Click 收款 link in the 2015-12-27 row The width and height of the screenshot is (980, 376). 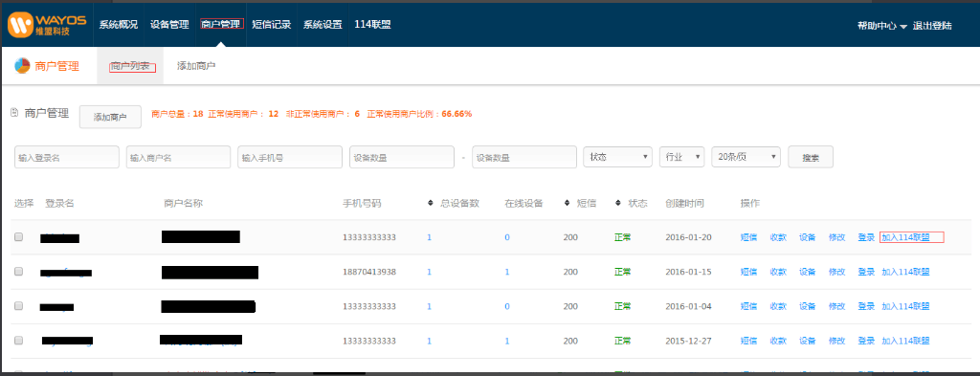778,341
